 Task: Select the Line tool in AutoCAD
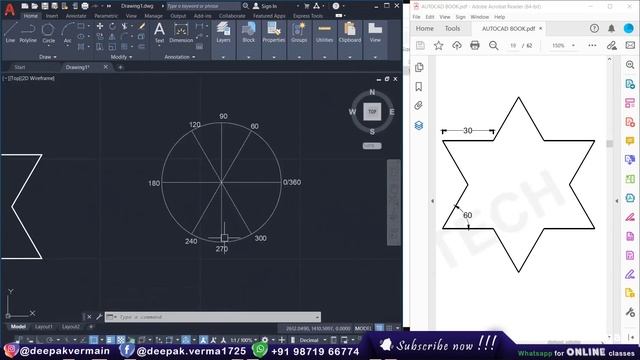(x=10, y=33)
